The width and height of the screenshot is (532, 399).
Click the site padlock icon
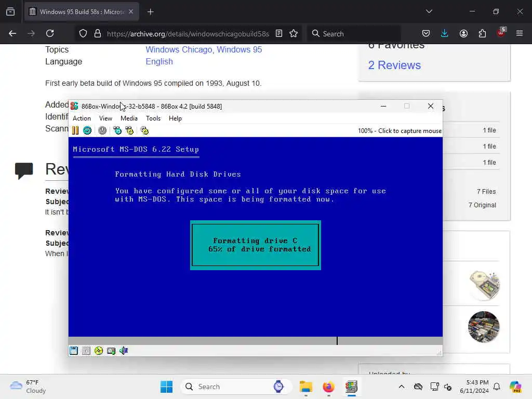click(98, 34)
